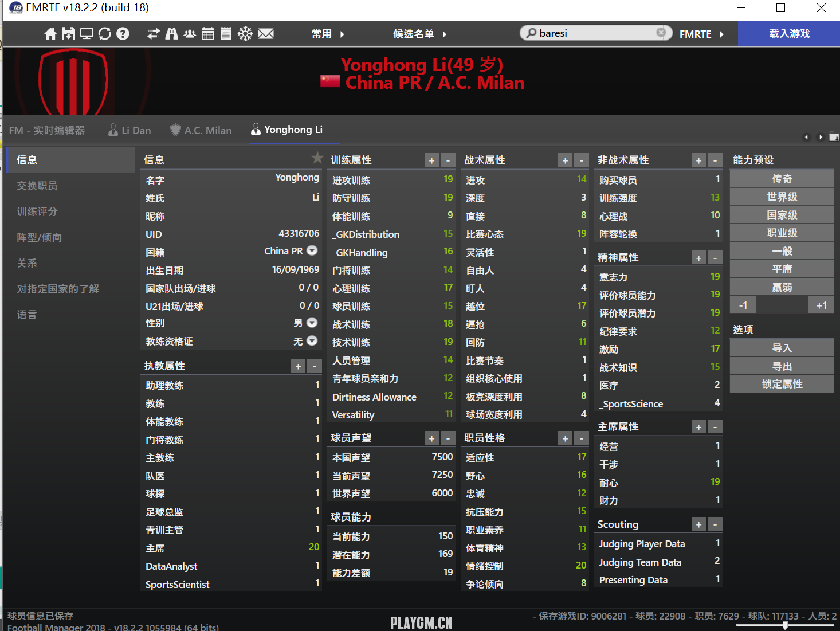Click the people group icon

tap(190, 34)
